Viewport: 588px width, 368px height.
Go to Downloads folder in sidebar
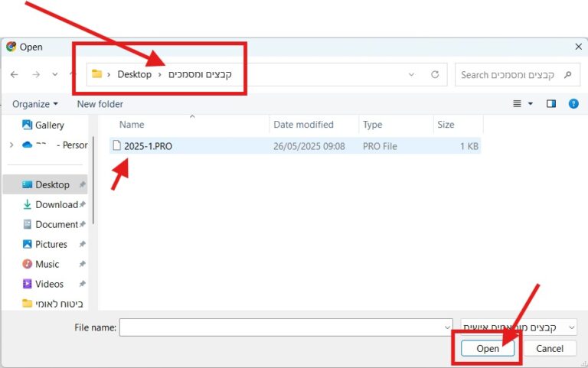[x=56, y=204]
